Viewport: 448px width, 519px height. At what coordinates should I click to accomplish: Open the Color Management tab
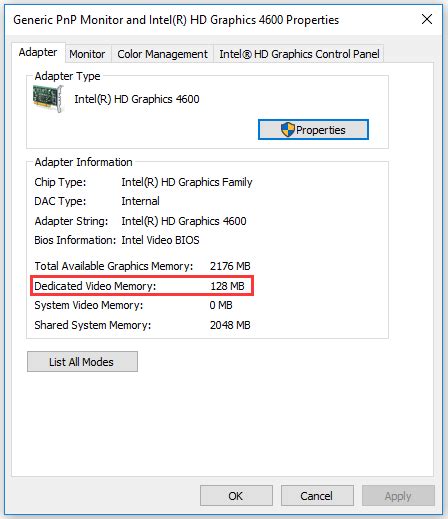tap(162, 54)
